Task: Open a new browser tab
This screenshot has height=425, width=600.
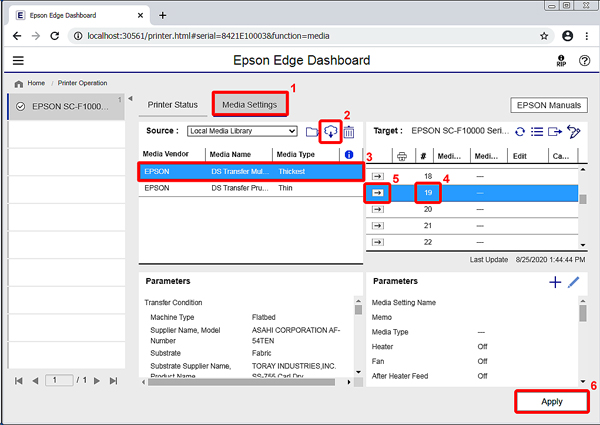Action: (x=163, y=15)
